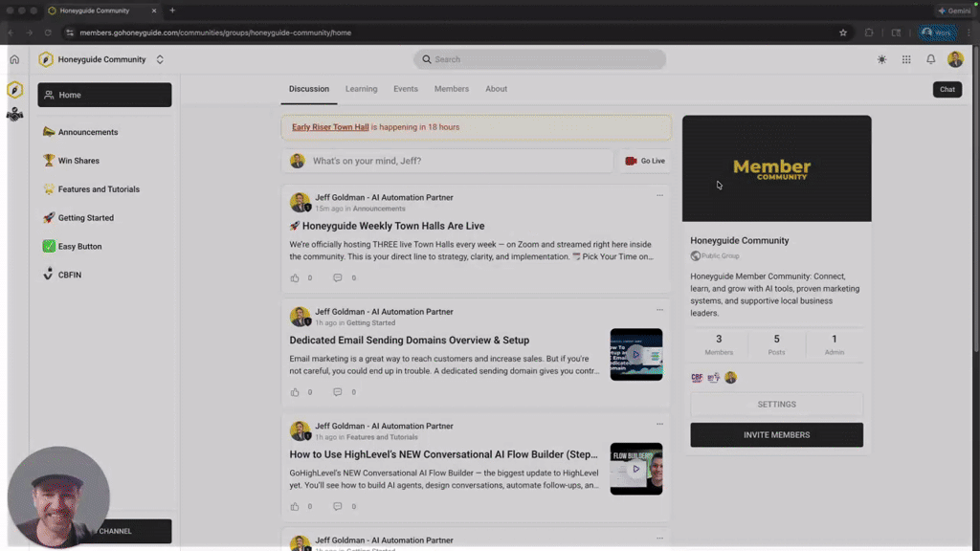Open the Home channel in sidebar
The height and width of the screenshot is (551, 980).
point(104,95)
